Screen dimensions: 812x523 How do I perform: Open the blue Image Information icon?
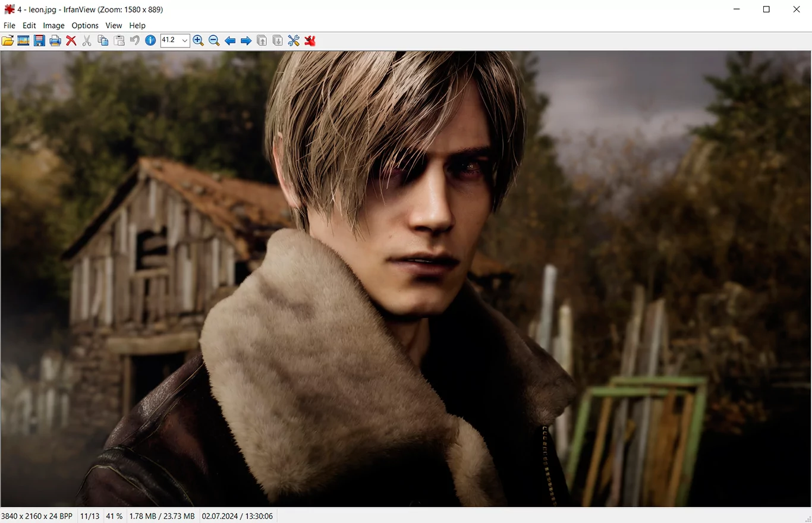(x=150, y=40)
